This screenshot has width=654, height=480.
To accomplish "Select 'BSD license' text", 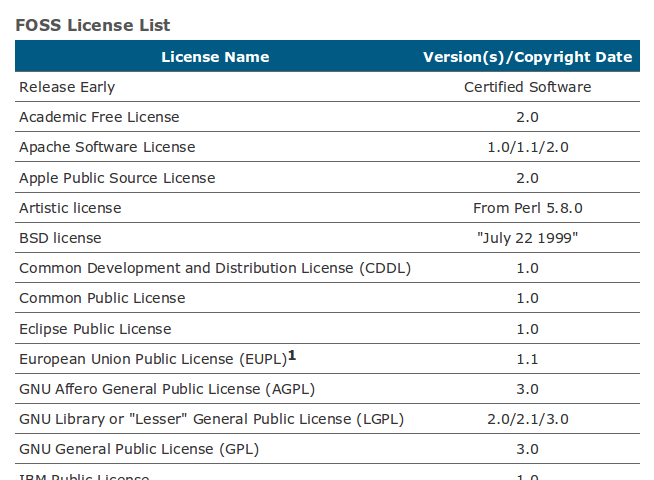I will pos(60,238).
